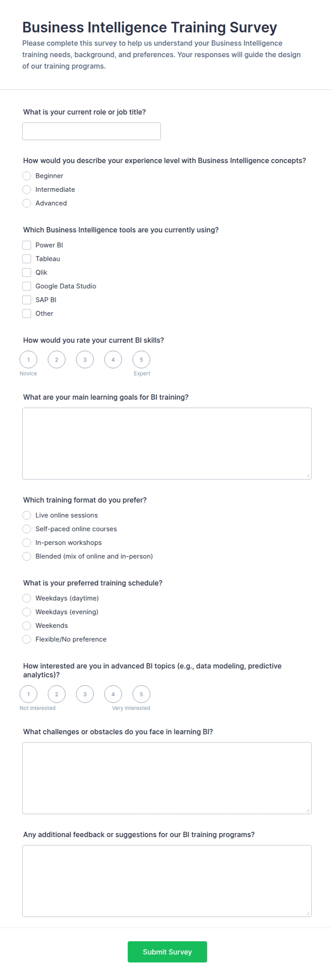Choose Blended training format

[x=27, y=556]
